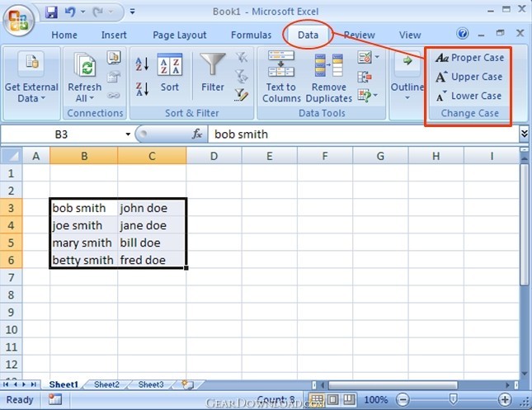532x410 pixels.
Task: Open Excel Help question mark
Action: pyautogui.click(x=463, y=33)
